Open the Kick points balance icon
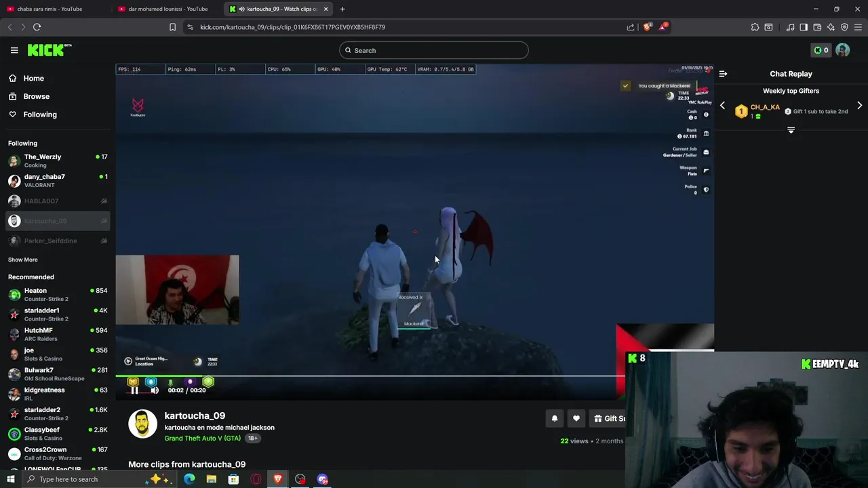The height and width of the screenshot is (488, 868). pyautogui.click(x=821, y=50)
